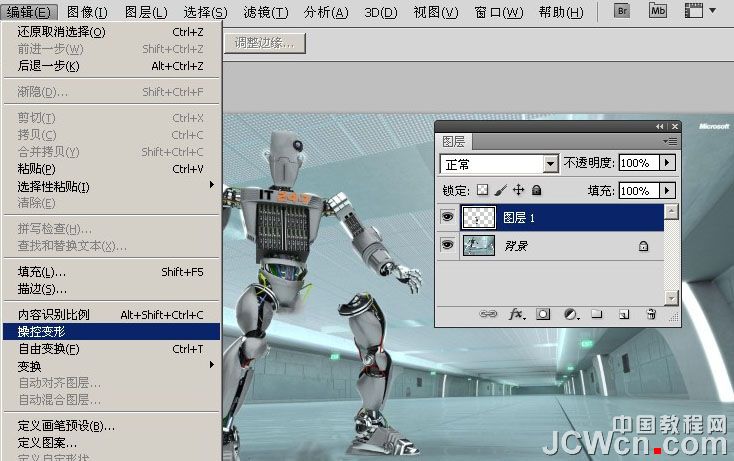
Task: Open the view extras filmstrip icon
Action: click(694, 11)
